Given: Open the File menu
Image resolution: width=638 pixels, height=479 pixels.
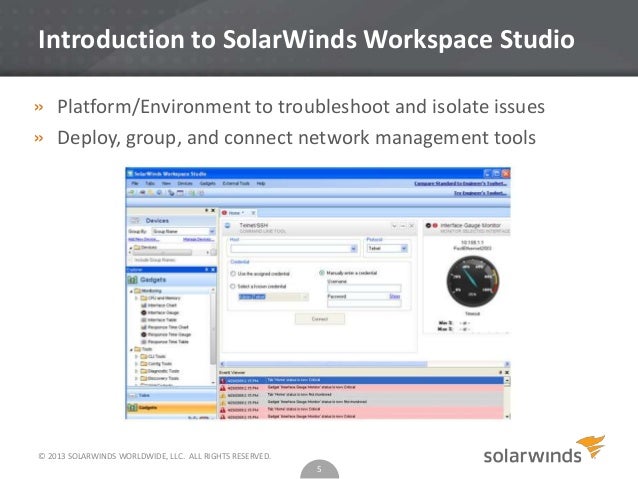Looking at the screenshot, I should 135,184.
